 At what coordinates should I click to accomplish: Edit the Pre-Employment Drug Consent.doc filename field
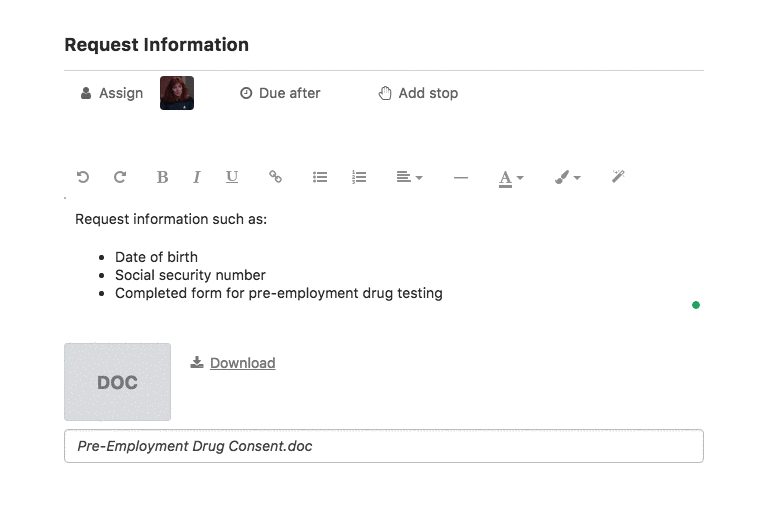pyautogui.click(x=384, y=446)
